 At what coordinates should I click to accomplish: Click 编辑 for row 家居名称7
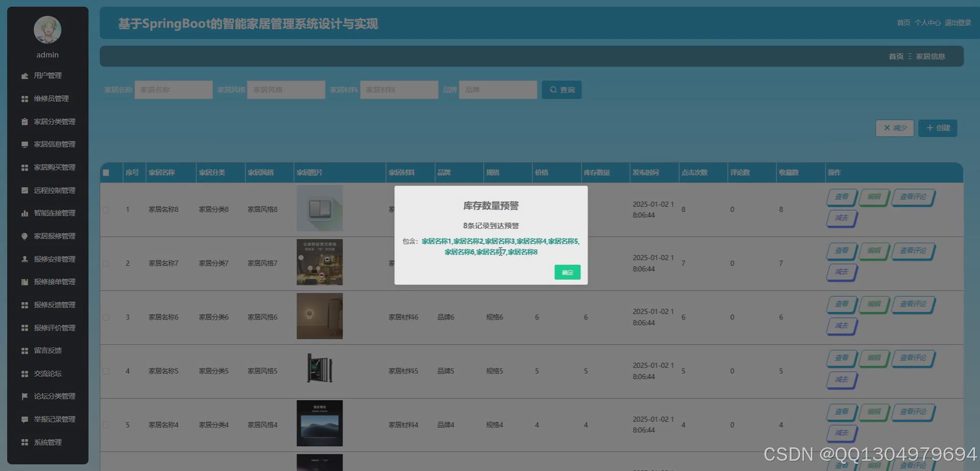pos(874,251)
